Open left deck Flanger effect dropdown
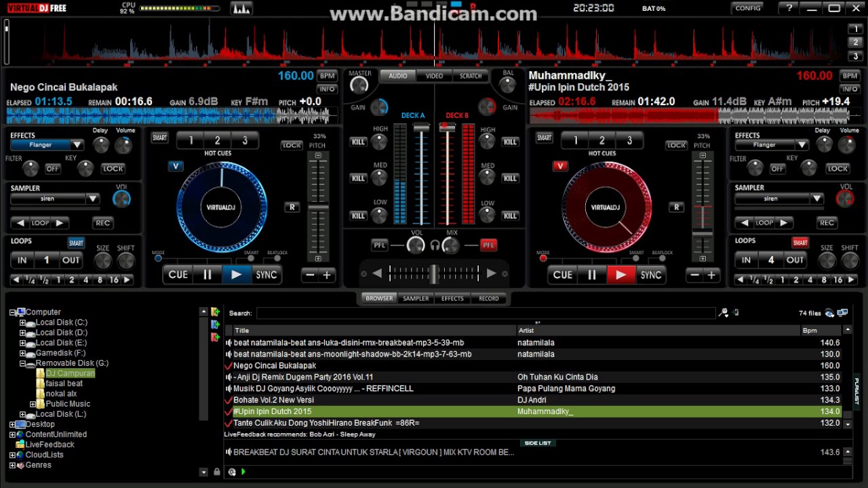This screenshot has width=868, height=488. click(77, 144)
